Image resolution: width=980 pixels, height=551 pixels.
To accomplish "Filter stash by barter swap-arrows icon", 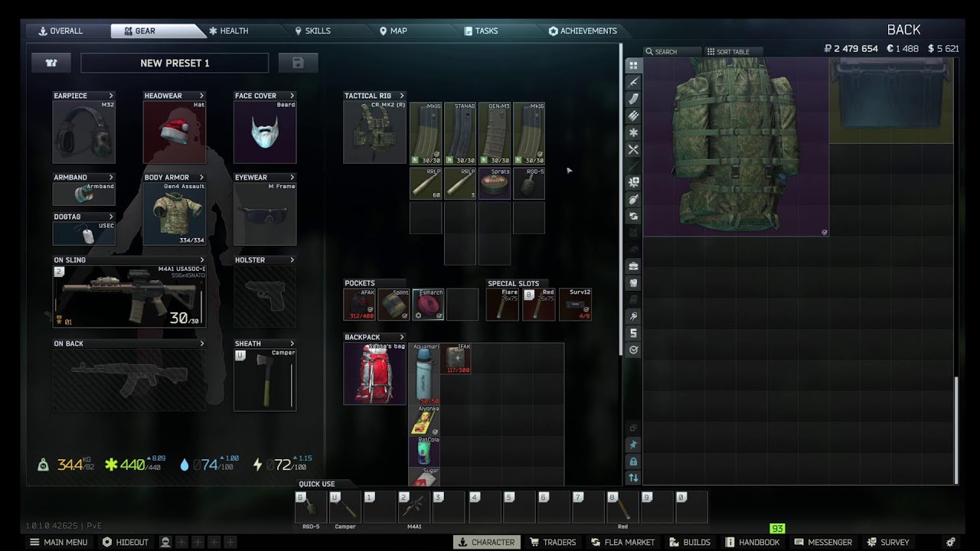I will (x=633, y=217).
